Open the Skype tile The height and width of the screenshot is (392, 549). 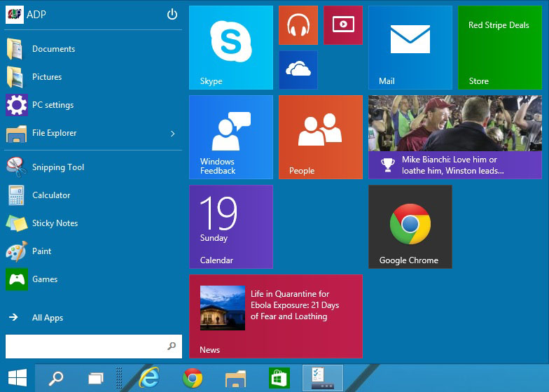pos(231,48)
